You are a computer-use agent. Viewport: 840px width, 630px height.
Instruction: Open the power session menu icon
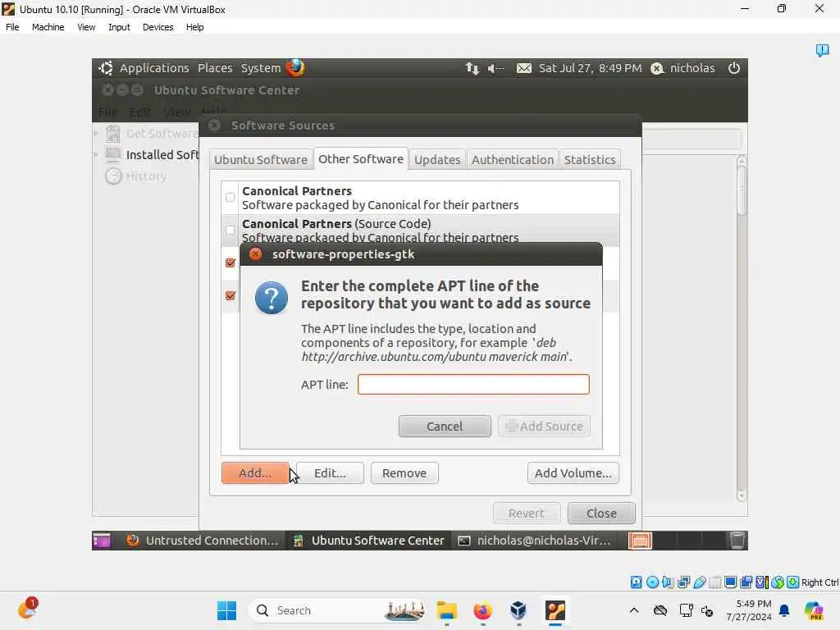coord(734,68)
